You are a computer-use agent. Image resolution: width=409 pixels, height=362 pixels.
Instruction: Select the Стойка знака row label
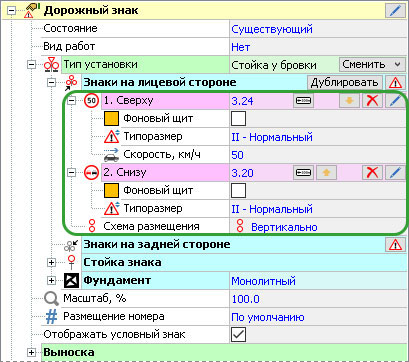pyautogui.click(x=122, y=262)
